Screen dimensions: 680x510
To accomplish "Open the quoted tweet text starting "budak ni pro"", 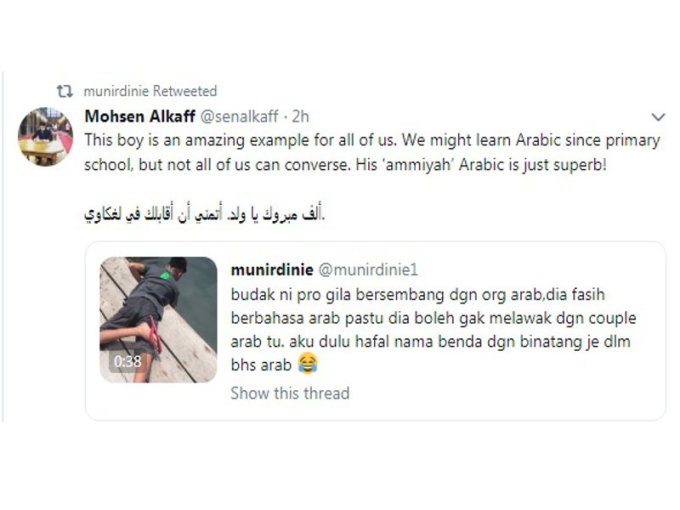I will [434, 330].
